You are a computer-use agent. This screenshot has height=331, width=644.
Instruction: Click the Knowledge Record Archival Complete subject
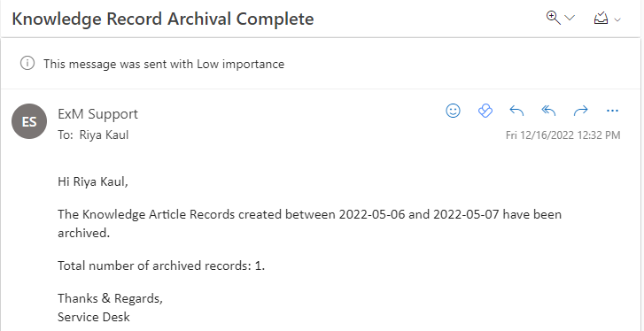(x=163, y=19)
